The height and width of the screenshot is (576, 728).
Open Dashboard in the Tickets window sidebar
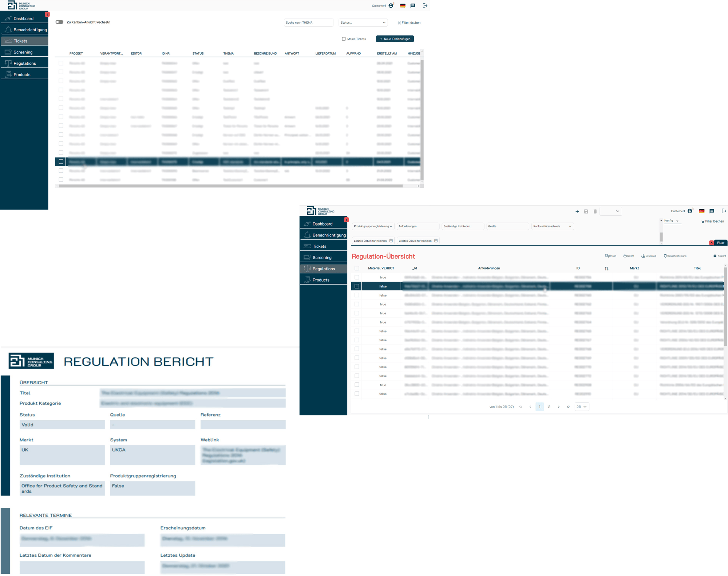tap(24, 19)
